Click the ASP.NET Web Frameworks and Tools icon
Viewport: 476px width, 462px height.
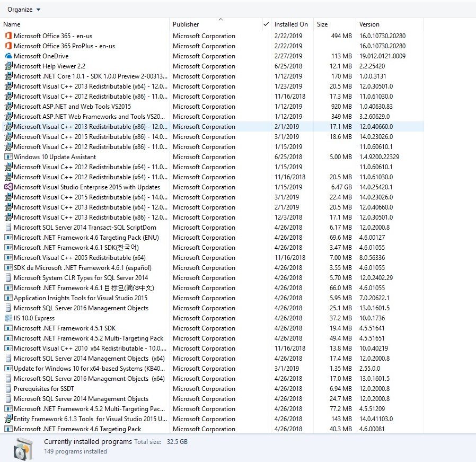click(8, 116)
